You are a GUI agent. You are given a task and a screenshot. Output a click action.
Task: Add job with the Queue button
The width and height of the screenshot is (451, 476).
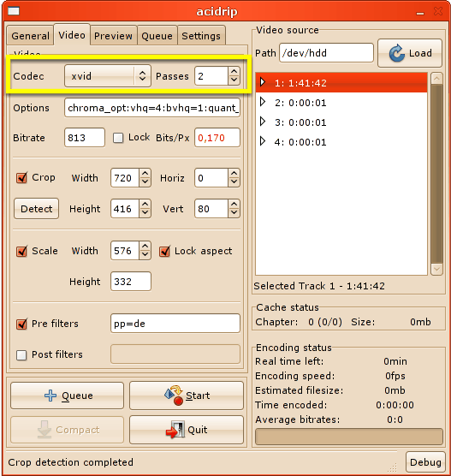[x=68, y=396]
